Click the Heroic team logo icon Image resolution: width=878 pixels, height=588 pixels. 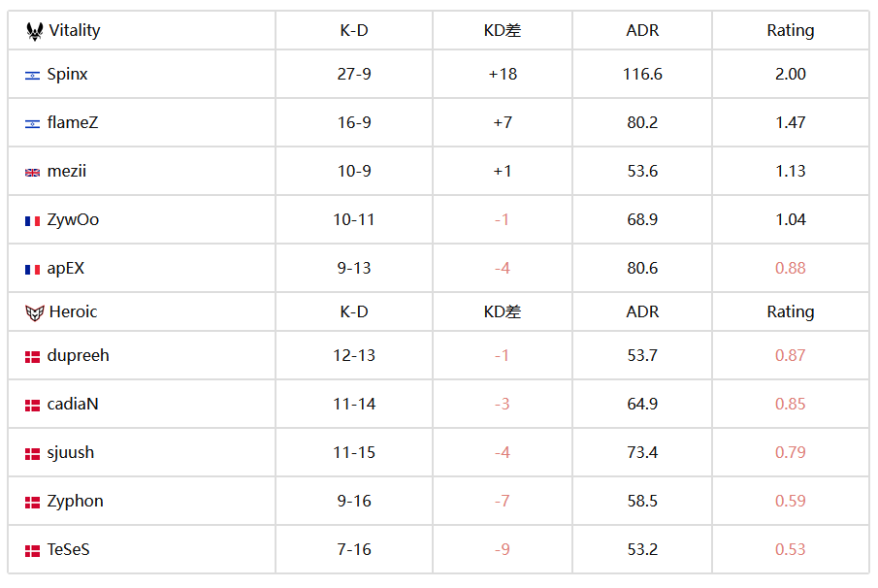coord(35,312)
